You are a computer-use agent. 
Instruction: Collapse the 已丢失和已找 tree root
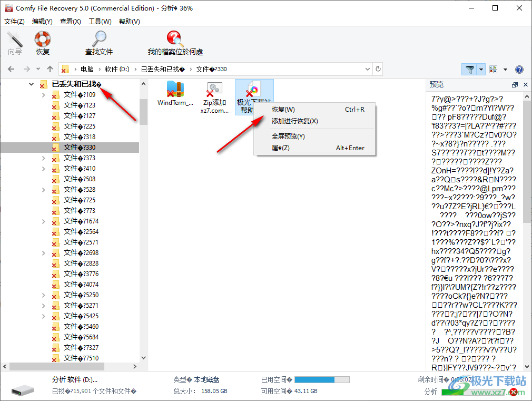coord(31,84)
